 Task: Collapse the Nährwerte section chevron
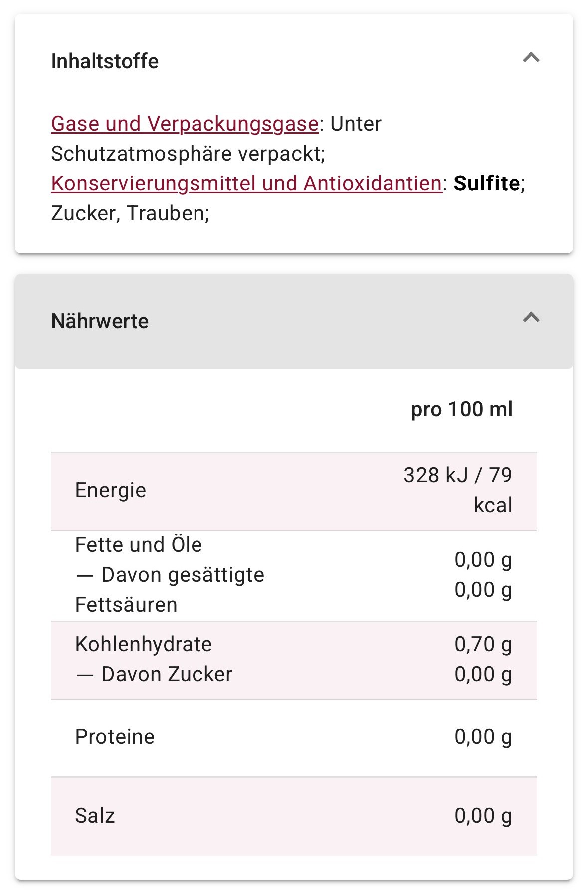531,317
